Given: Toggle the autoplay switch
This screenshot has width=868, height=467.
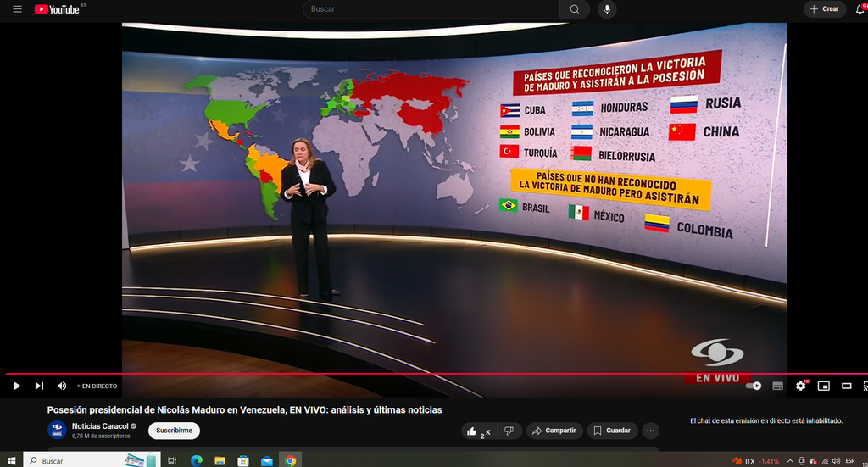Looking at the screenshot, I should (754, 386).
